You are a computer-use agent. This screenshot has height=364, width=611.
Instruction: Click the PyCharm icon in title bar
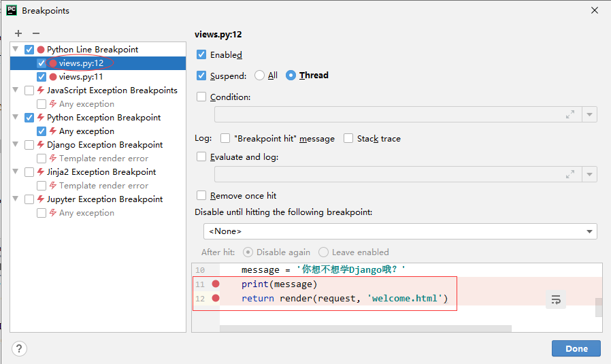pyautogui.click(x=12, y=10)
